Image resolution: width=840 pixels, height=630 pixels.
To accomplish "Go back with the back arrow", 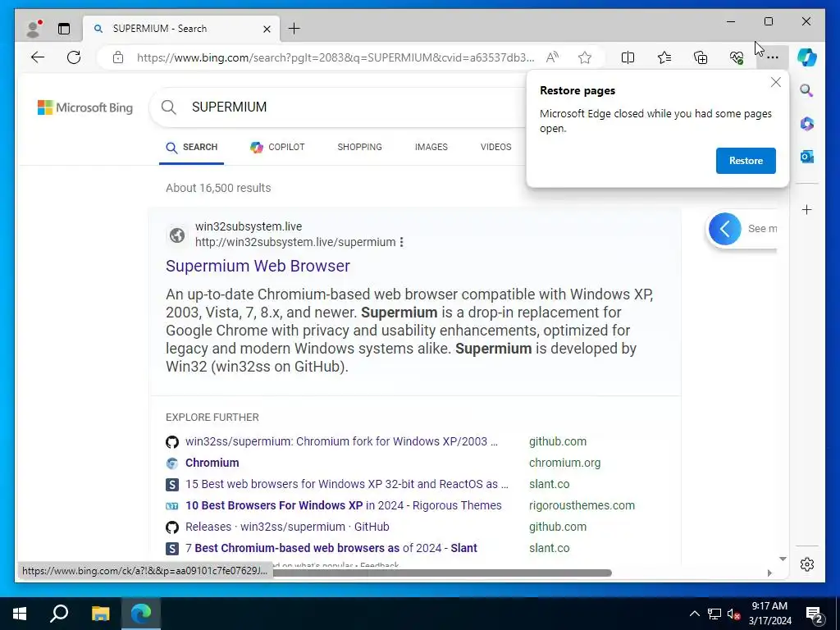I will click(38, 57).
